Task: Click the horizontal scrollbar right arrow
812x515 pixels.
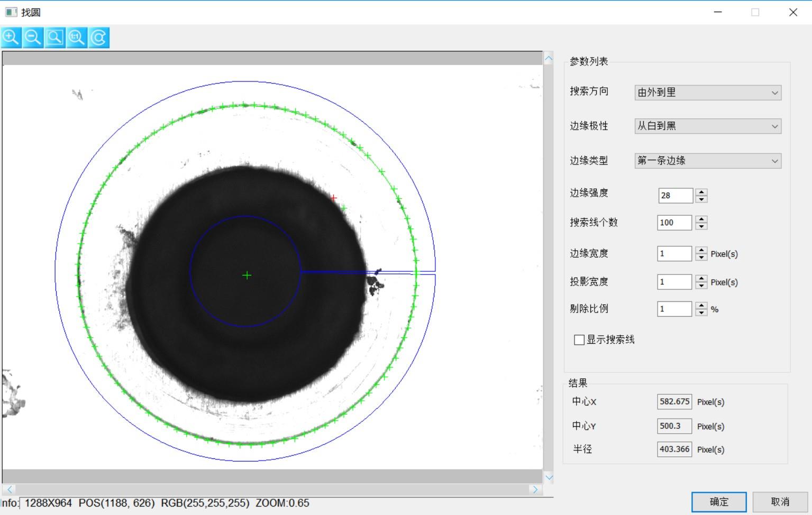Action: pos(535,490)
